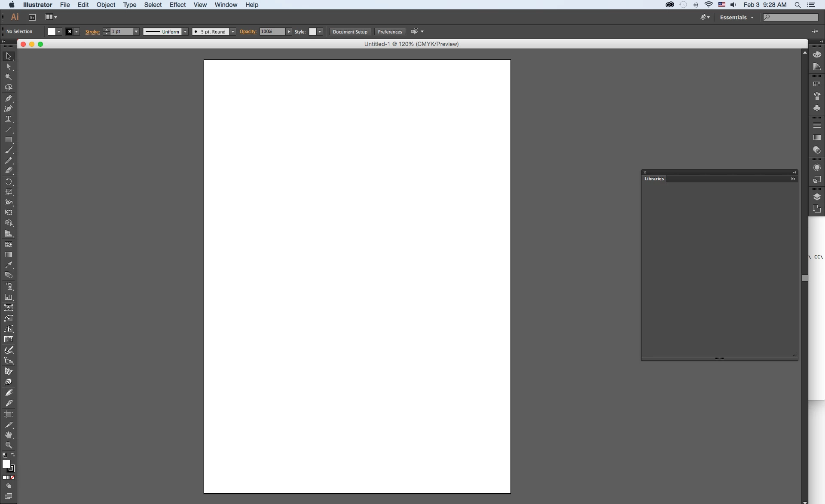Activate the Rotate tool
The width and height of the screenshot is (825, 504).
(8, 182)
